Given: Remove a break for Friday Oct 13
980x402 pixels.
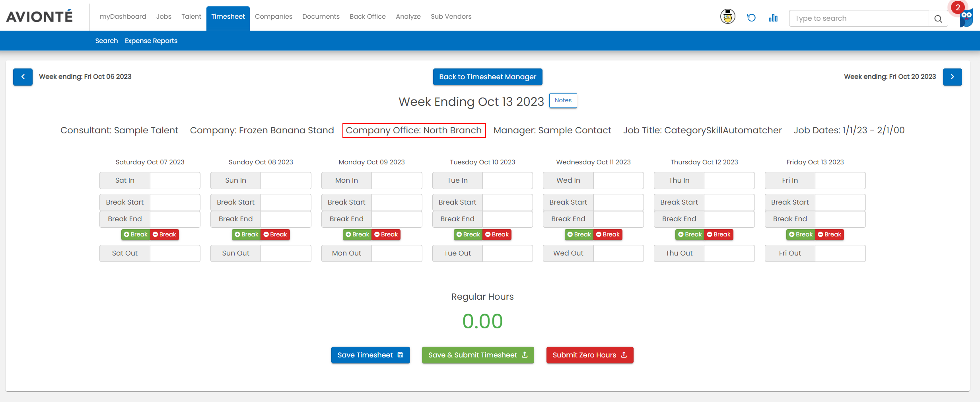Looking at the screenshot, I should pos(829,234).
